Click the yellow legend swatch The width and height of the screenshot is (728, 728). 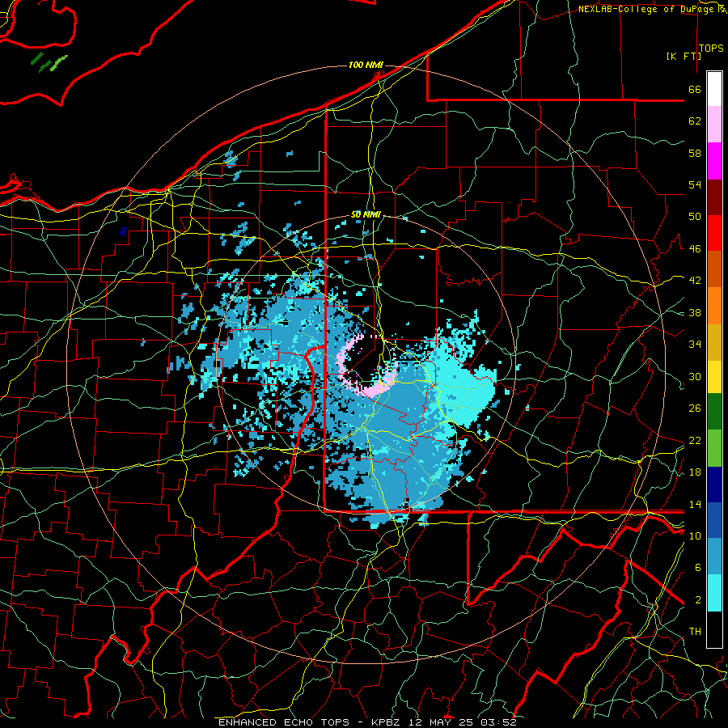tap(714, 378)
